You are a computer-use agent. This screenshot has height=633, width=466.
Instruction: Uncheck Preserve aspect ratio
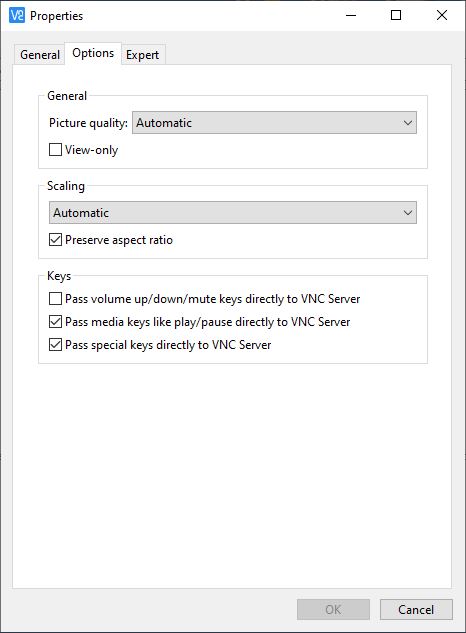click(55, 240)
